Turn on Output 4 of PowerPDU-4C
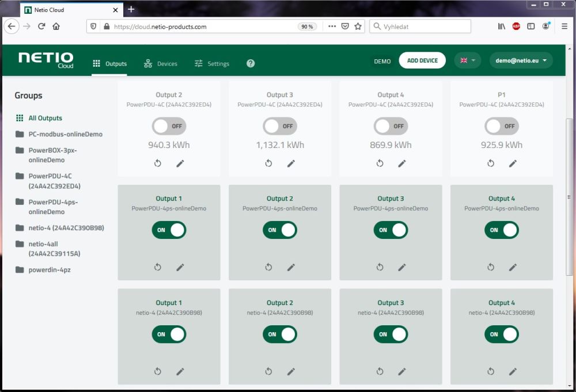The height and width of the screenshot is (392, 576). click(391, 126)
